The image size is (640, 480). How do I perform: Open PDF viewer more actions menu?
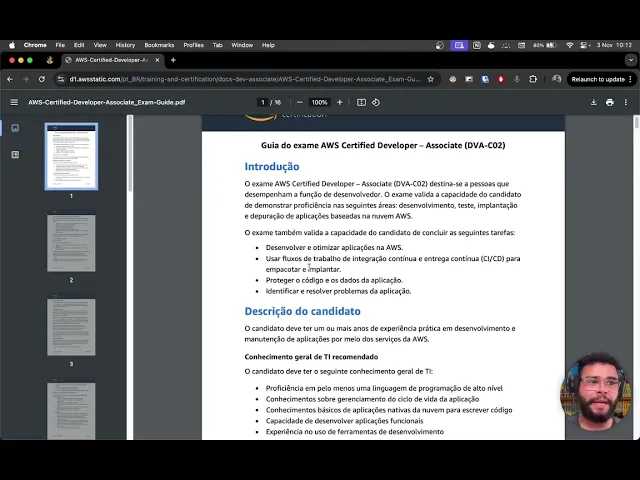(626, 102)
